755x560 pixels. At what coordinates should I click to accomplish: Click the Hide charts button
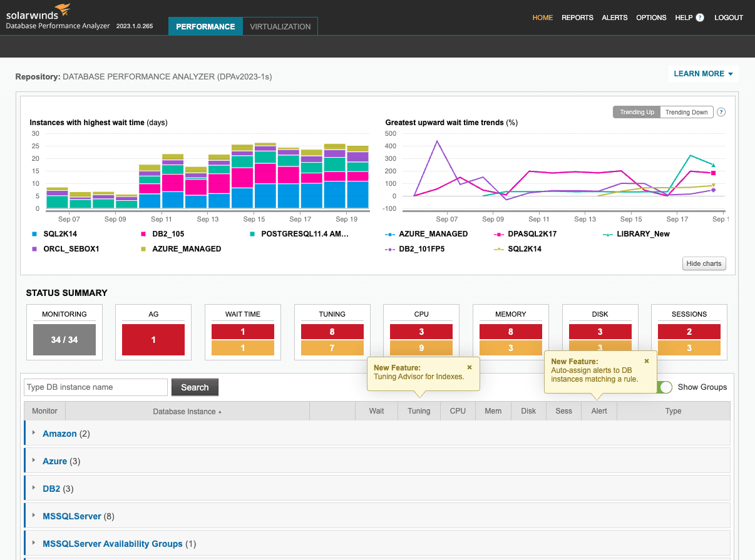pos(704,263)
